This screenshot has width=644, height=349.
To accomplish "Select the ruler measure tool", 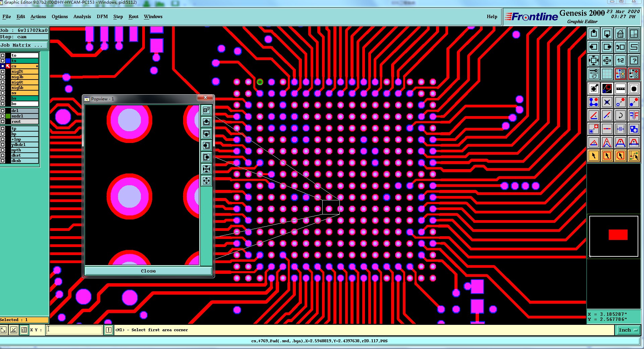I will 621,89.
